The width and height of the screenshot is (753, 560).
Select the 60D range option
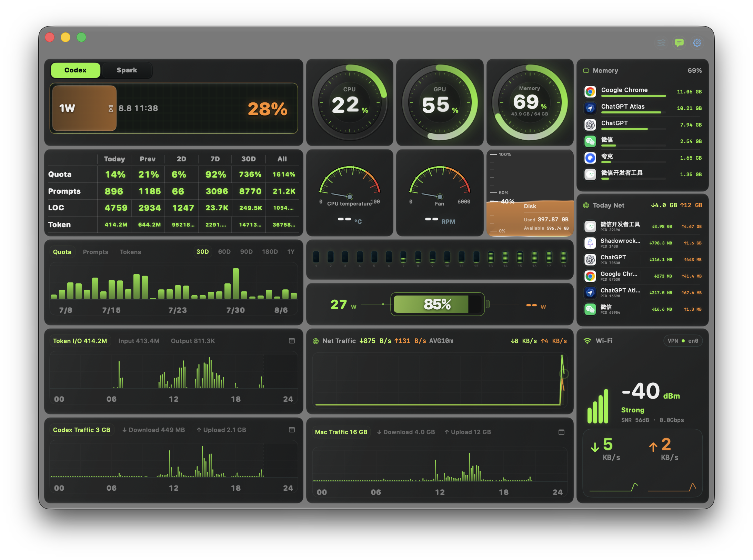[224, 252]
